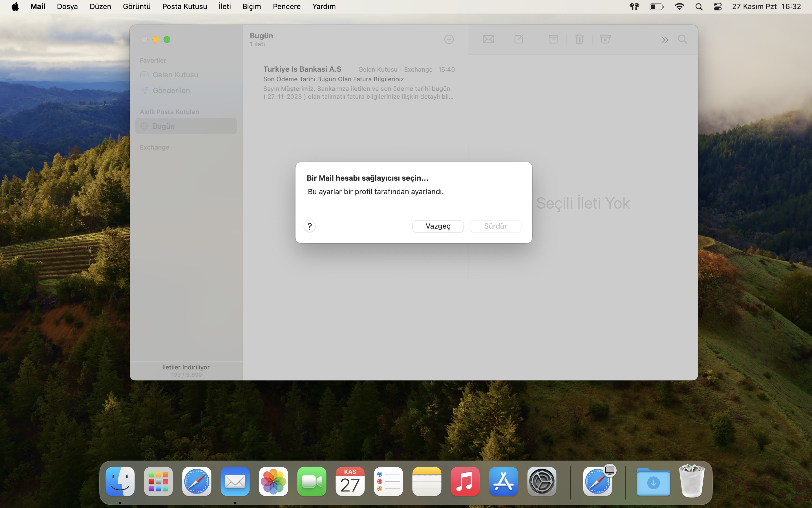Open the Biçim menu
The image size is (812, 508).
[252, 6]
